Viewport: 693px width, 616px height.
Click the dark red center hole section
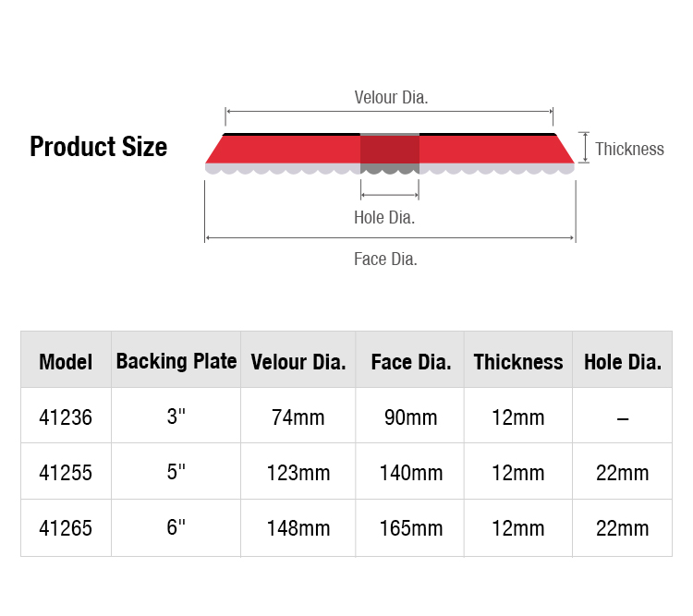(389, 149)
